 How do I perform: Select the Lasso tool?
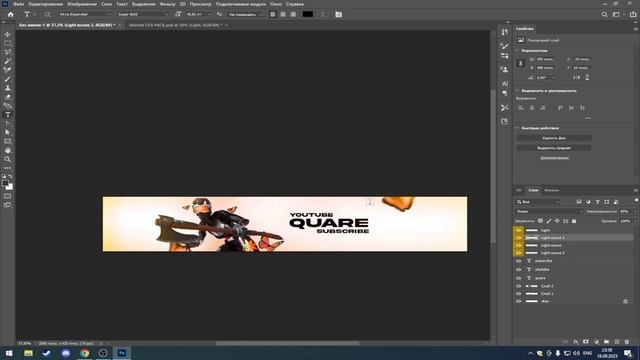[x=7, y=52]
